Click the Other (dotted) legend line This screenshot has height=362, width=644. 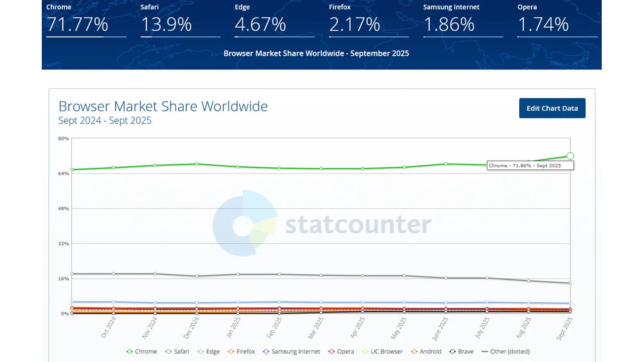[485, 351]
